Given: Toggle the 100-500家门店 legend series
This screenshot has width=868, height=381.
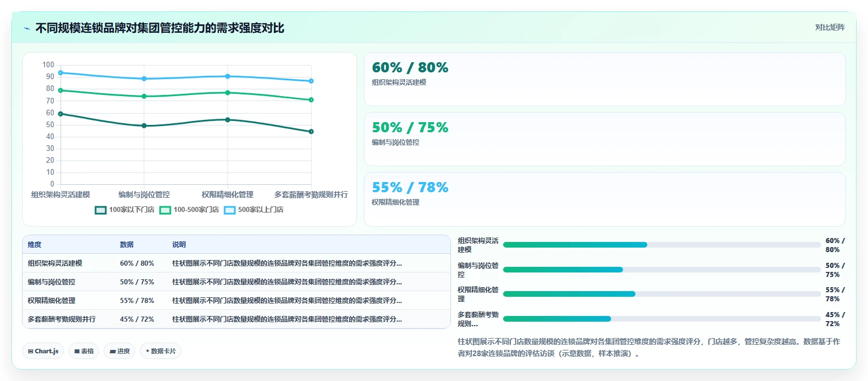Looking at the screenshot, I should point(189,210).
